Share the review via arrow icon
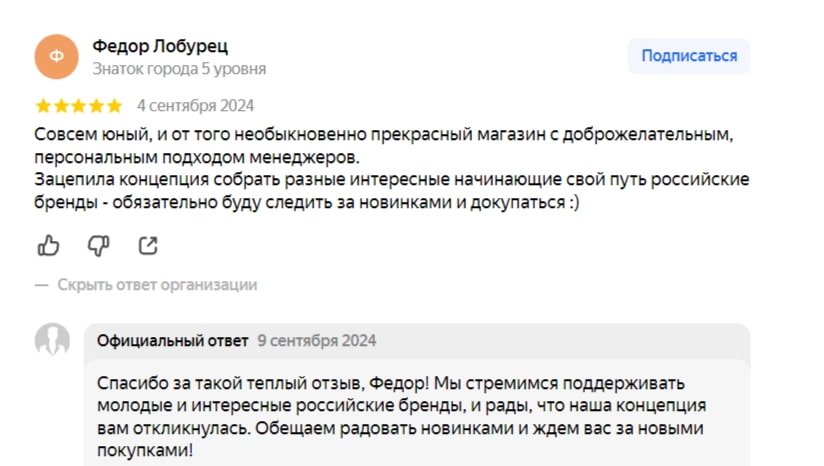The image size is (824, 466). (148, 245)
